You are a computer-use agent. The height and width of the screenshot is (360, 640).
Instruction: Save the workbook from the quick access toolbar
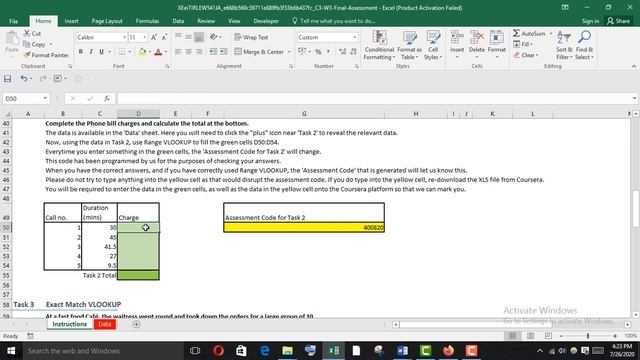7,78
